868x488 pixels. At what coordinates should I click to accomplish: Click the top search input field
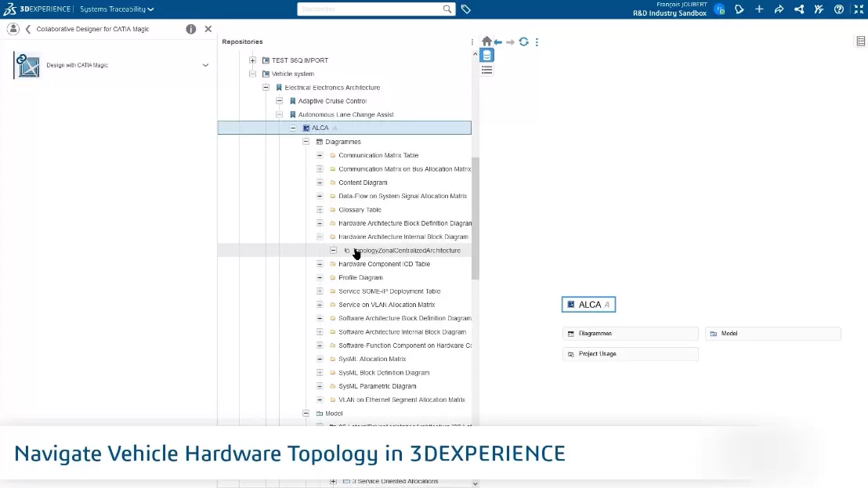368,9
